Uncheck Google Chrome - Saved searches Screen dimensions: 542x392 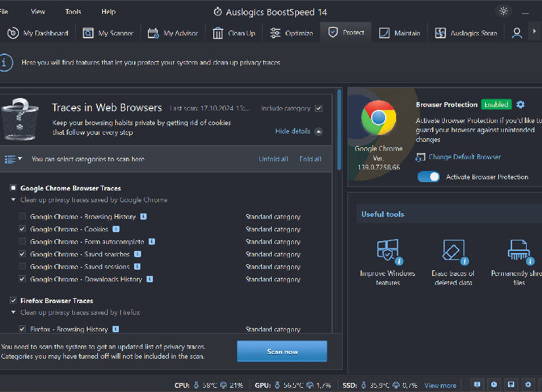pos(22,254)
